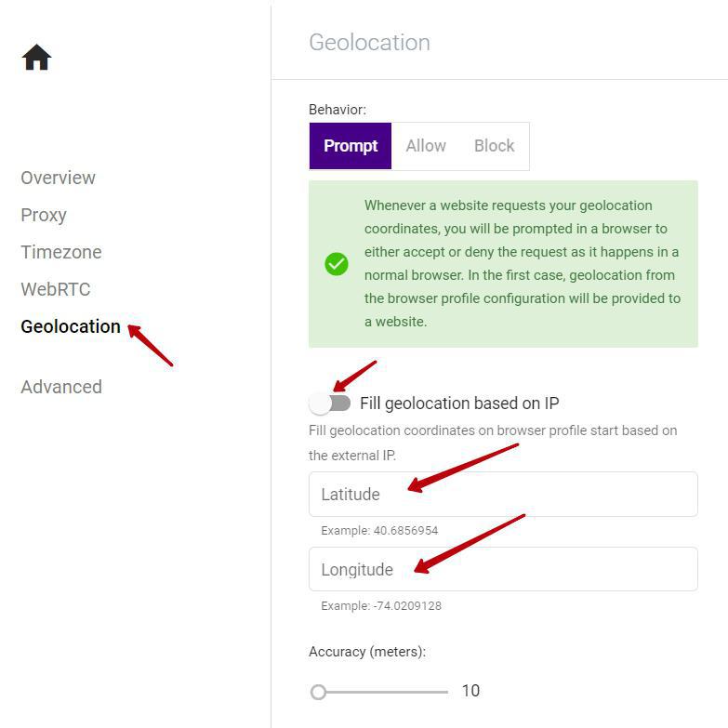Image resolution: width=728 pixels, height=728 pixels.
Task: Open the Overview section
Action: point(58,178)
